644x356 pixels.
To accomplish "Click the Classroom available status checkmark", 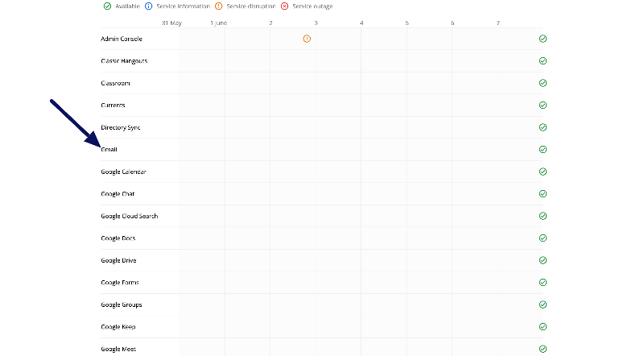I will pyautogui.click(x=543, y=83).
